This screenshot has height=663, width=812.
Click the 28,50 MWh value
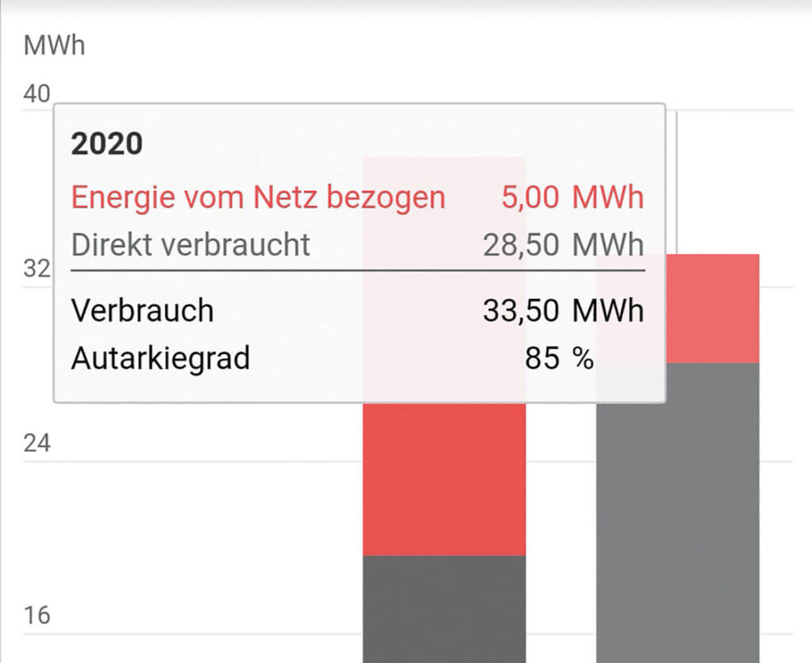(563, 245)
